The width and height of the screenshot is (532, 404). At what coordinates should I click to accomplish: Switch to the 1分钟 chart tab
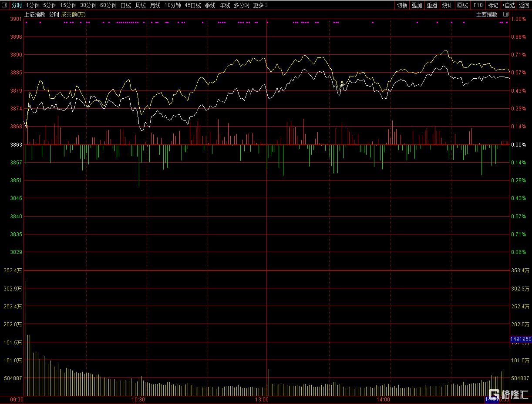tap(32, 5)
